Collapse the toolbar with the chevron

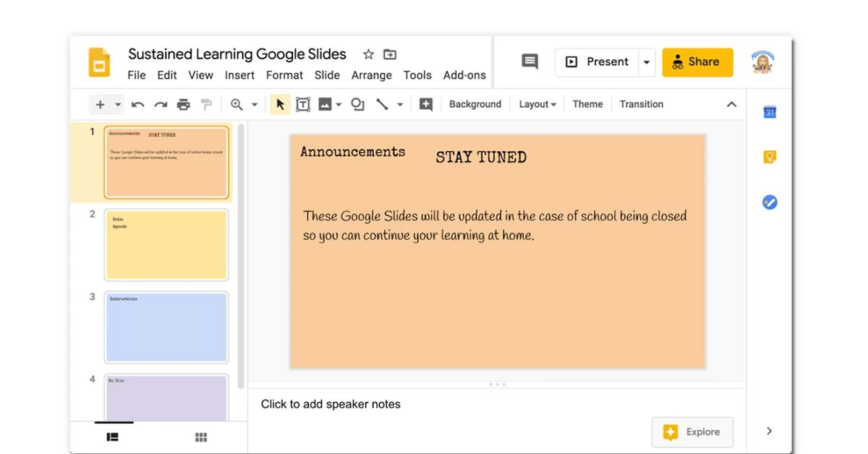731,104
